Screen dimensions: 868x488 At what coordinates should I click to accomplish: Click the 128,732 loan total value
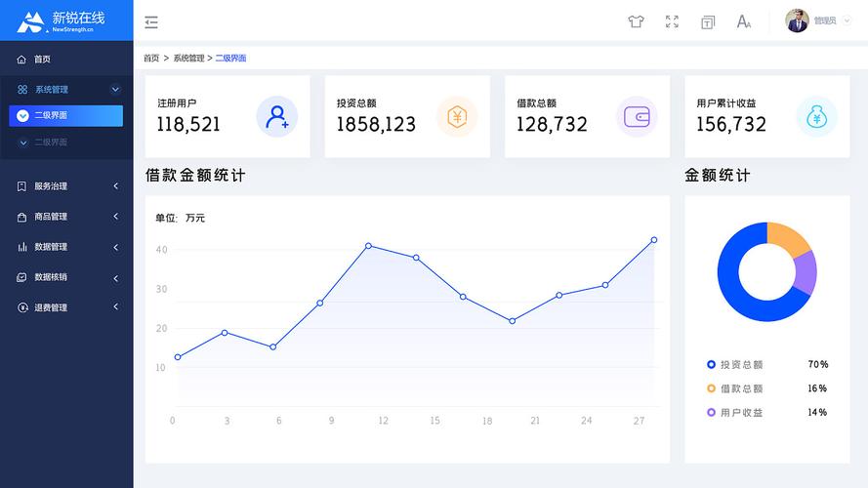tap(552, 125)
